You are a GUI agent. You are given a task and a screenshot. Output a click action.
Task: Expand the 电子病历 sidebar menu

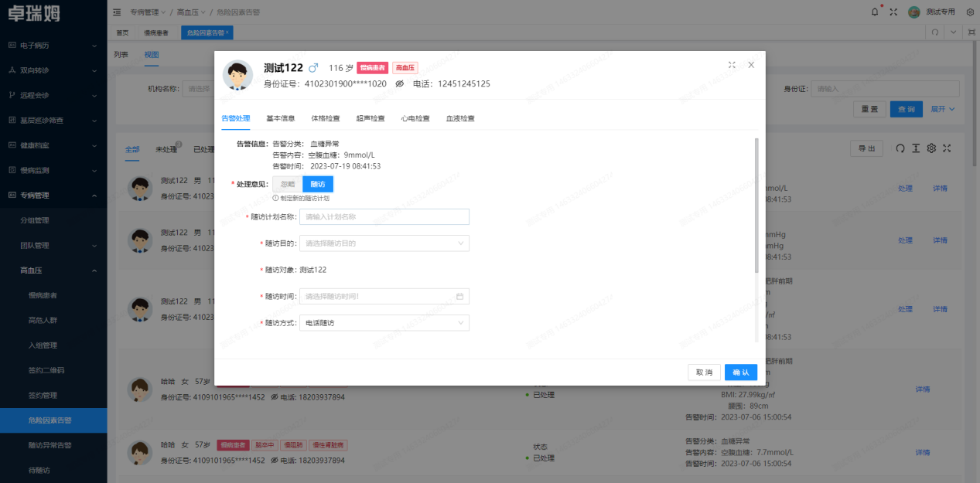[x=53, y=46]
